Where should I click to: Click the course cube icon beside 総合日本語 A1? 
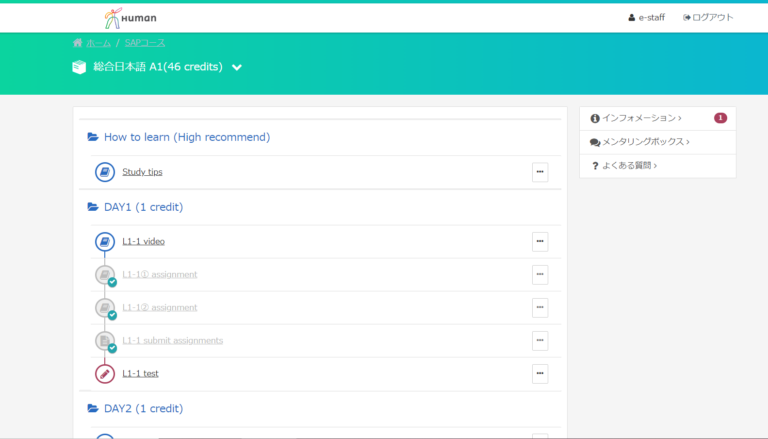(79, 67)
